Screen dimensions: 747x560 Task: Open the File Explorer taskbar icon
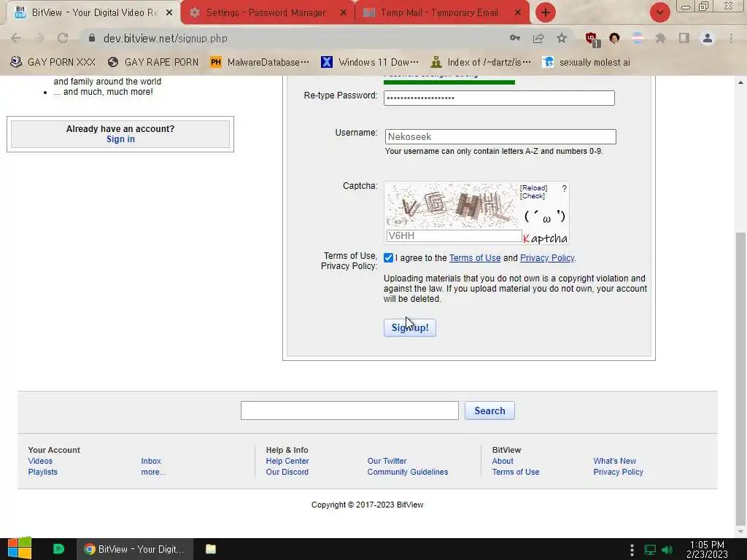211,549
